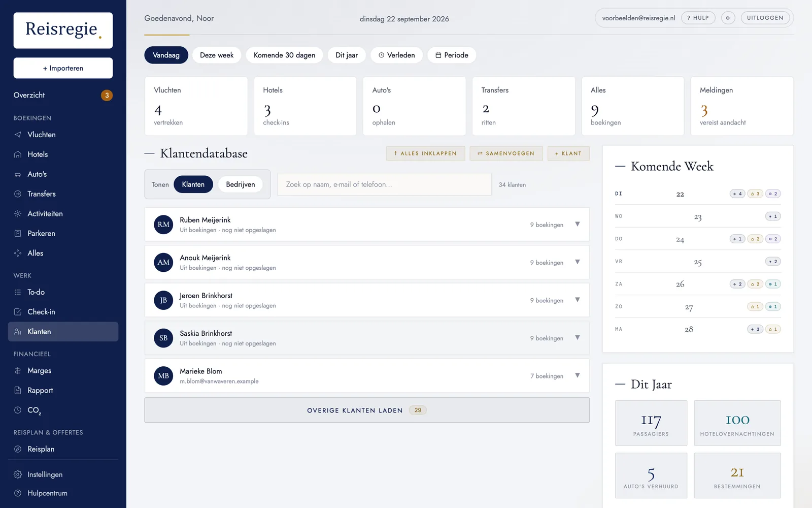
Task: Click the Hotels sidebar icon
Action: click(18, 154)
